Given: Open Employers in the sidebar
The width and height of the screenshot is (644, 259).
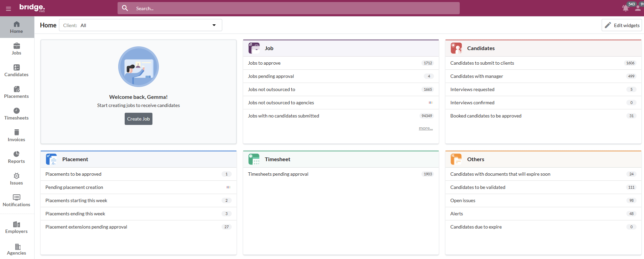Looking at the screenshot, I should pos(16,227).
